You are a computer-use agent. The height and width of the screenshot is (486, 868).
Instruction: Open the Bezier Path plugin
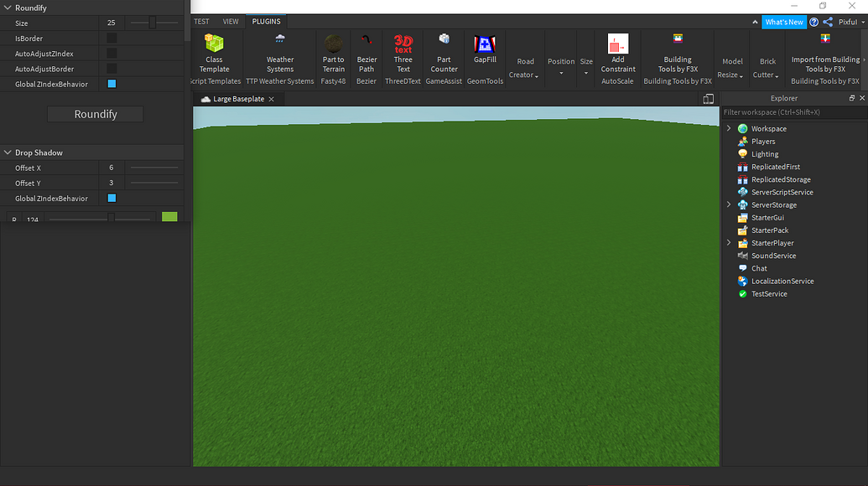(366, 53)
